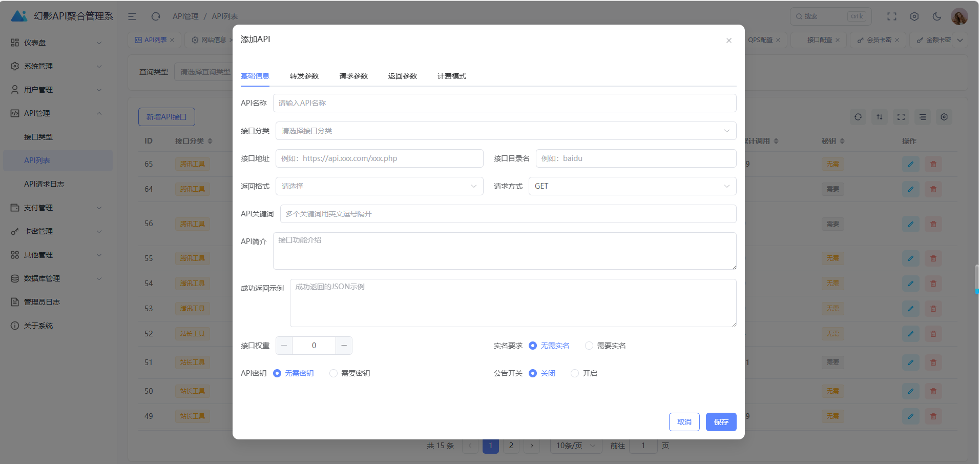
Task: Click the 取消 button
Action: pyautogui.click(x=684, y=422)
